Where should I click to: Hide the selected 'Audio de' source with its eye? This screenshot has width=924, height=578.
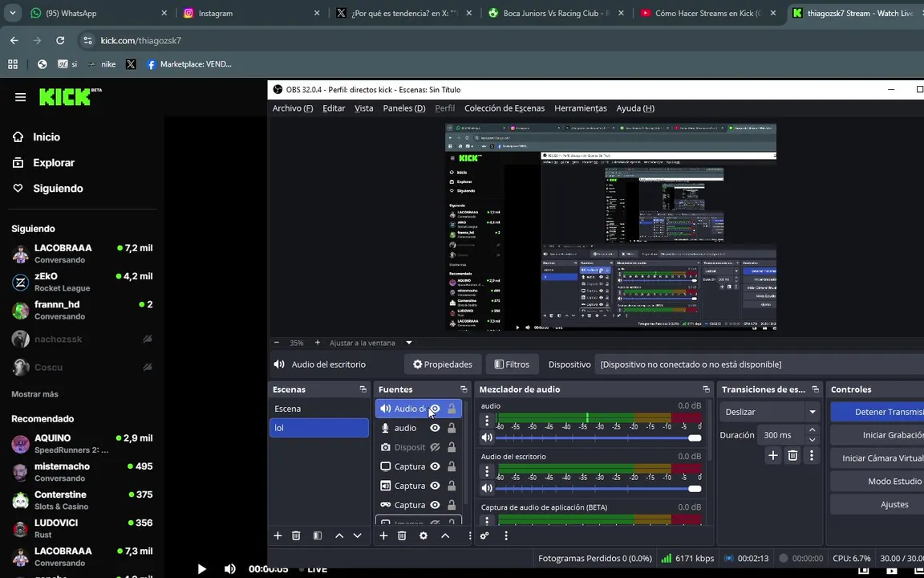[x=435, y=409]
